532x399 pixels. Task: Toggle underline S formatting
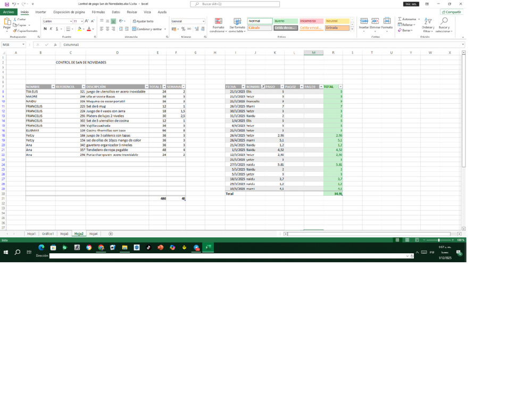point(57,29)
